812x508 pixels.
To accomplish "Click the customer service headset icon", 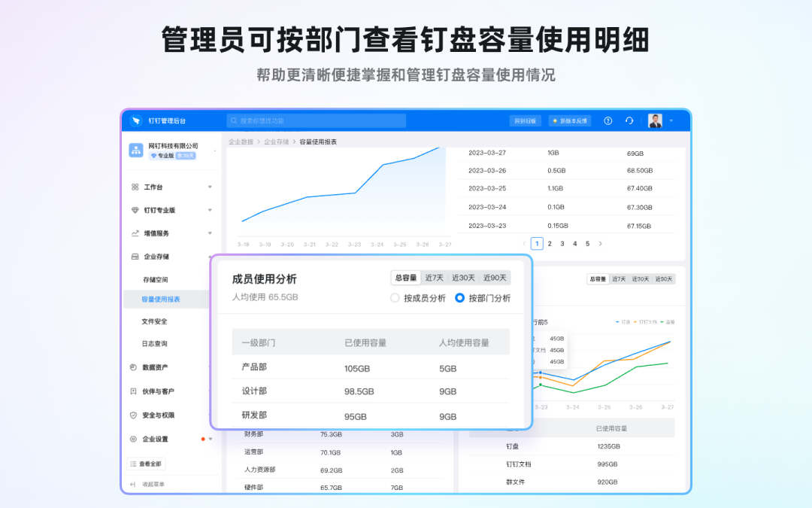I will click(629, 120).
